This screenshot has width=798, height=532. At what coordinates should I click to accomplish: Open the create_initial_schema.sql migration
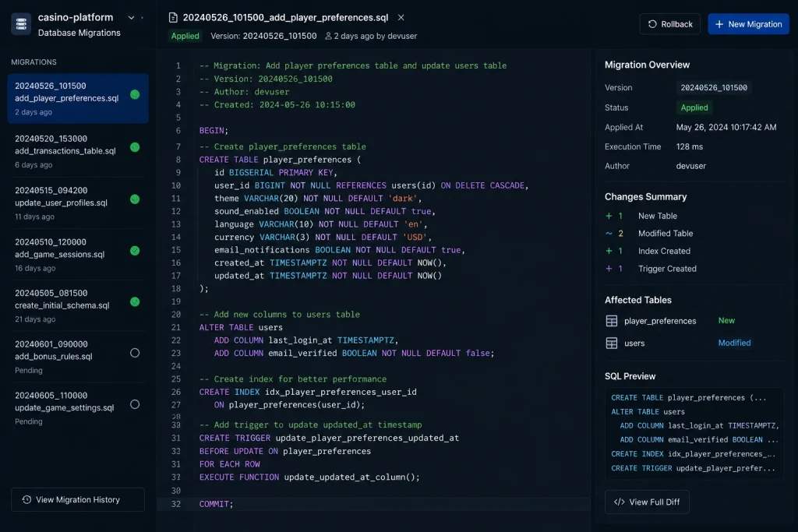78,305
